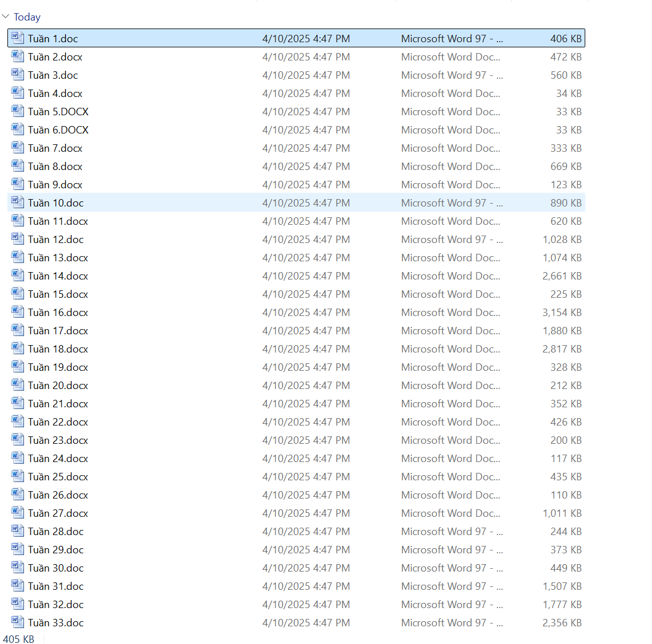The height and width of the screenshot is (644, 652).
Task: Click the file icon beside Tuần 22.docx
Action: point(18,422)
